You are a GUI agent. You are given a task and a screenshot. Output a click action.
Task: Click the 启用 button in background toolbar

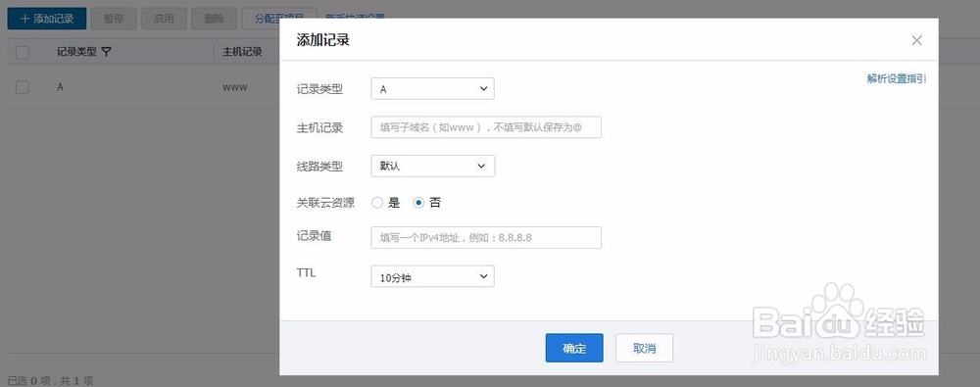pos(164,19)
